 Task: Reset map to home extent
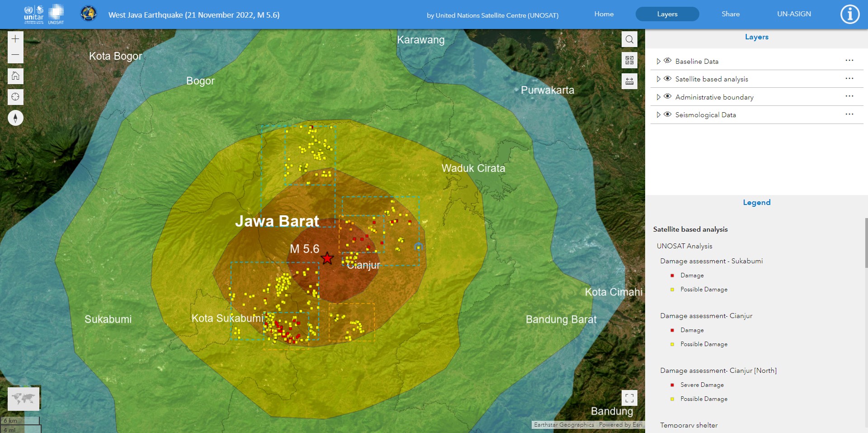pyautogui.click(x=15, y=76)
